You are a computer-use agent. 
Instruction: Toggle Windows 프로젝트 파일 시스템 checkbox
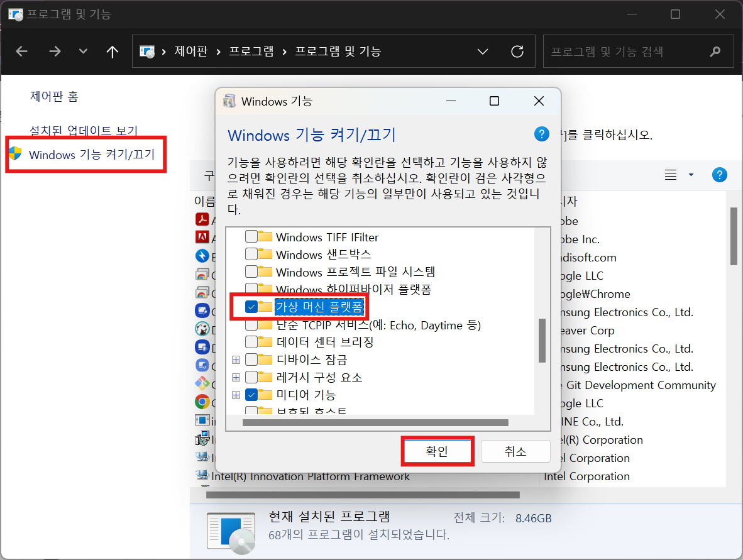[x=251, y=272]
